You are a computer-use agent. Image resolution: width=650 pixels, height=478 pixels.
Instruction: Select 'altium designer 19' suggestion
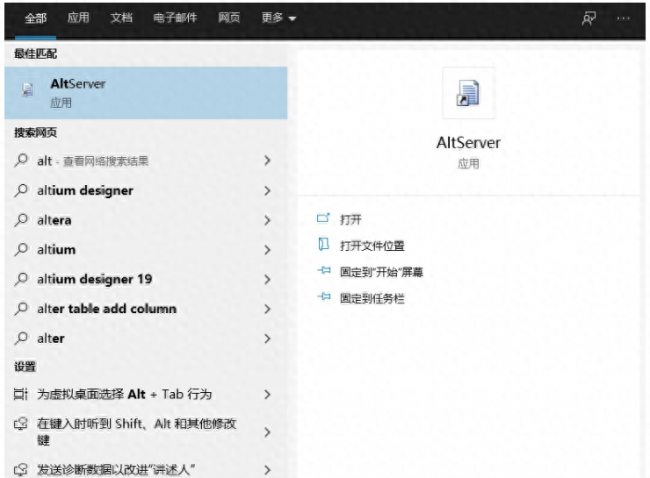click(146, 279)
